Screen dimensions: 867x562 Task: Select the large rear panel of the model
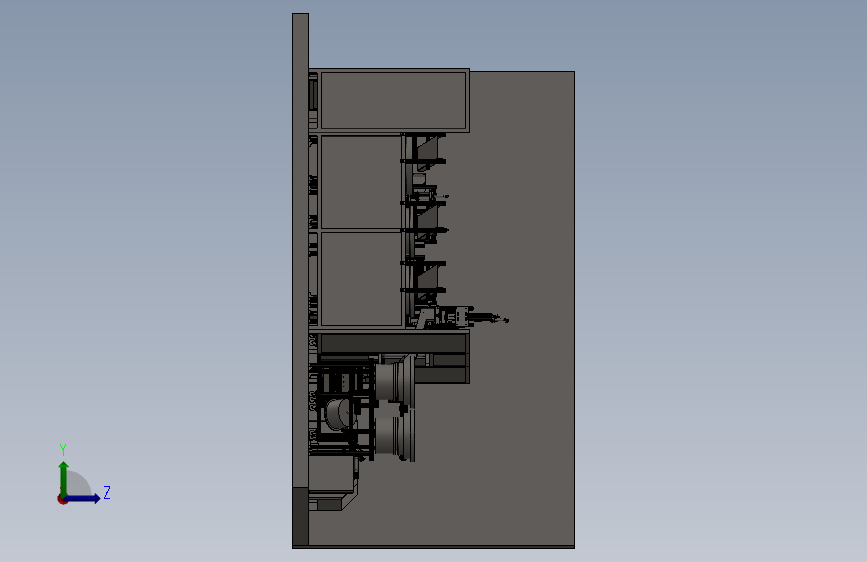coord(520,310)
